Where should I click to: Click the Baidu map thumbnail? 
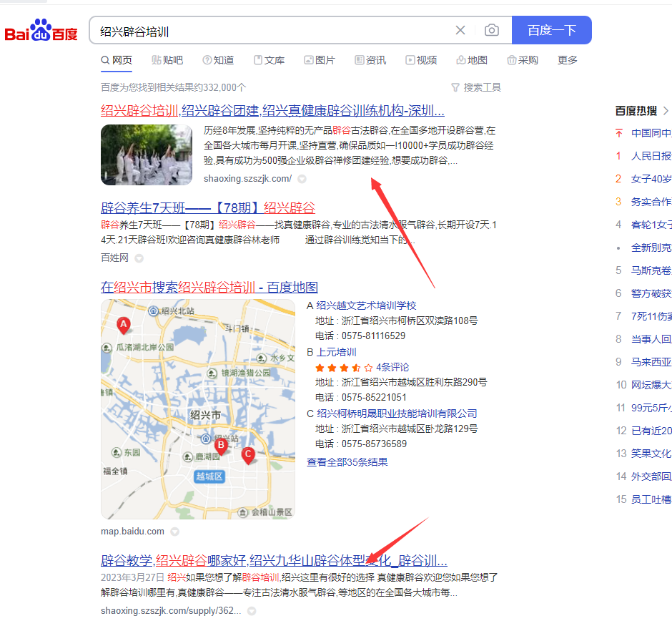[197, 409]
